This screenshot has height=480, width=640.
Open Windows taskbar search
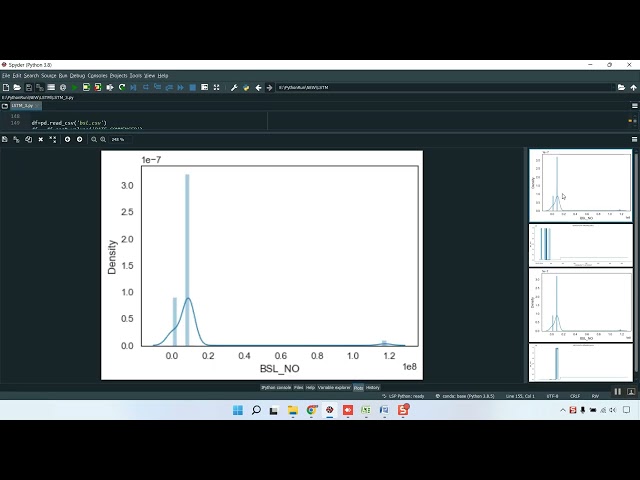pyautogui.click(x=256, y=410)
